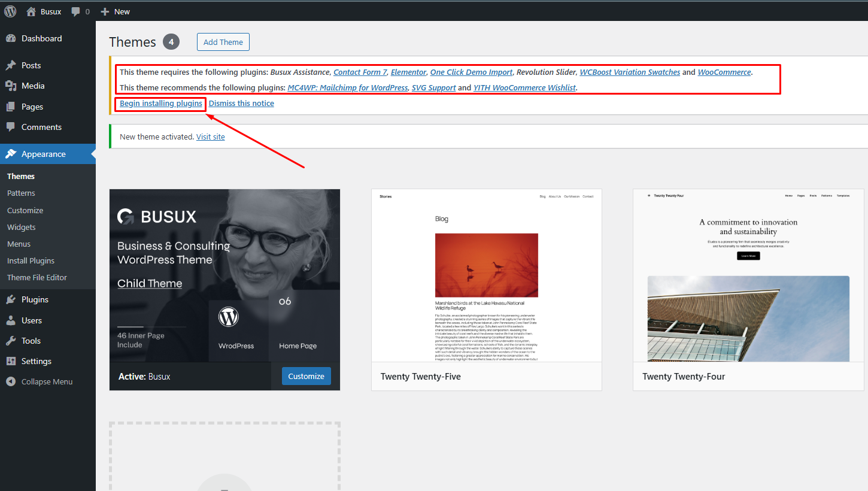868x491 pixels.
Task: Collapse the admin sidebar menu
Action: pyautogui.click(x=48, y=381)
